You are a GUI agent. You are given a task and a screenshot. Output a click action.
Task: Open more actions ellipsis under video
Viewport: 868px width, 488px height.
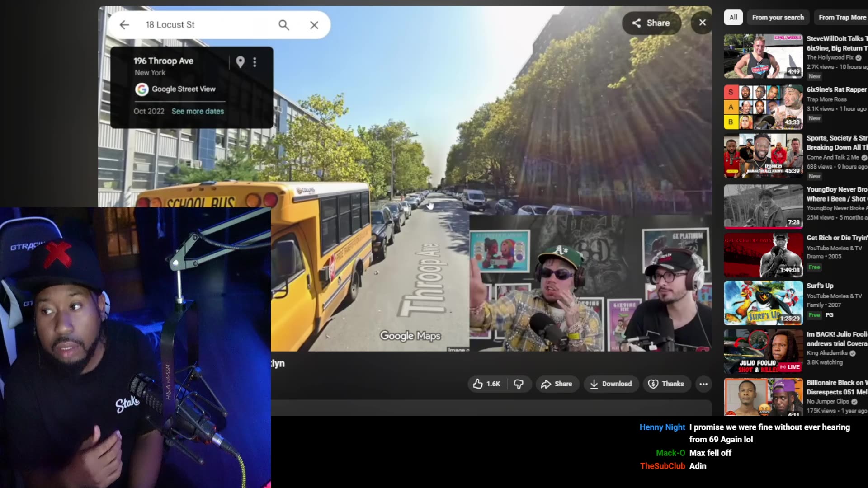pos(703,384)
